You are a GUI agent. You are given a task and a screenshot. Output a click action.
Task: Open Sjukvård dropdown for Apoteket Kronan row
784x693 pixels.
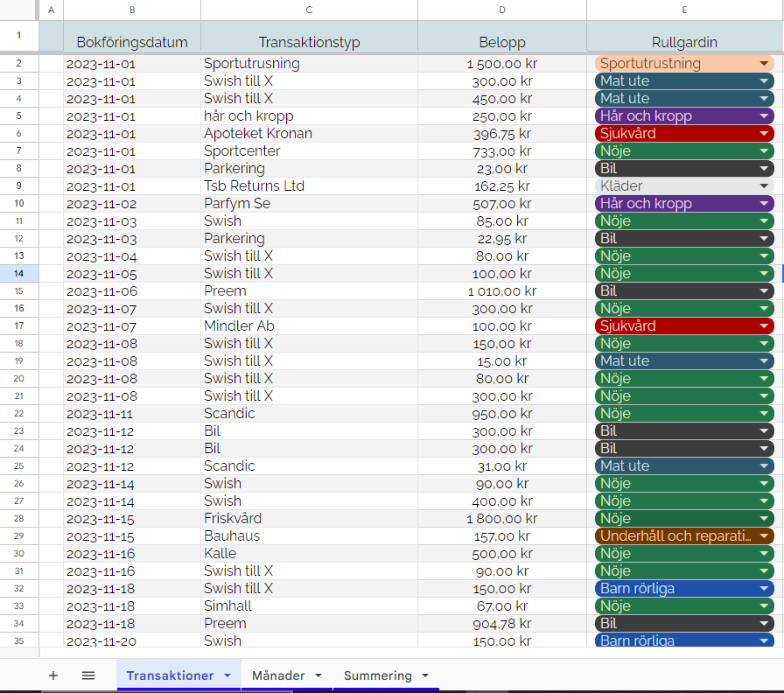764,133
